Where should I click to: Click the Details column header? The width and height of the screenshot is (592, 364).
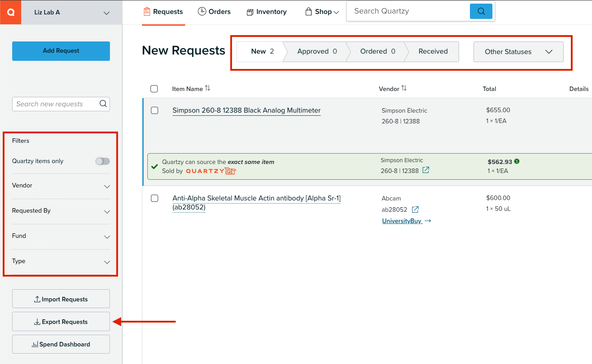click(x=579, y=89)
